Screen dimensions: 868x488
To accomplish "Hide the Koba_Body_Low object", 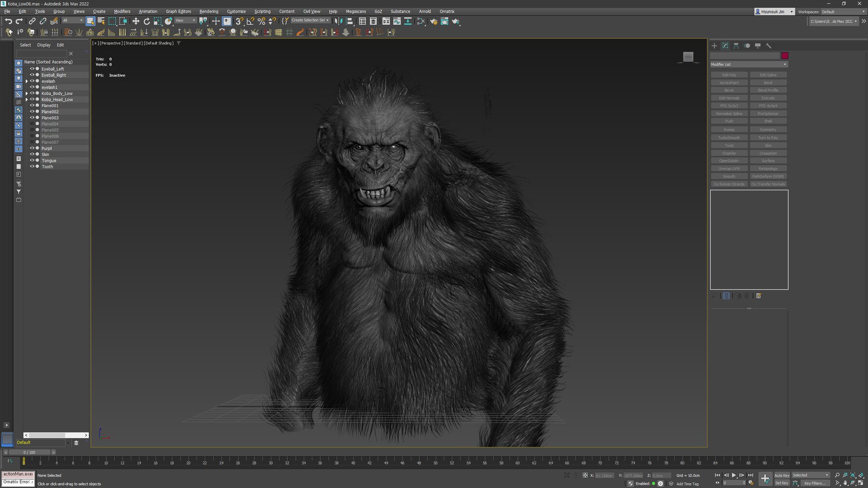I will pyautogui.click(x=32, y=94).
